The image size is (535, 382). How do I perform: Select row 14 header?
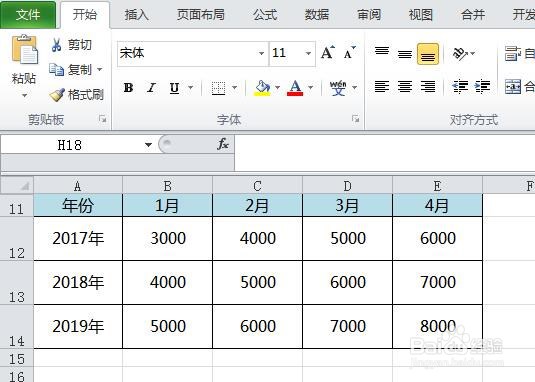(17, 327)
